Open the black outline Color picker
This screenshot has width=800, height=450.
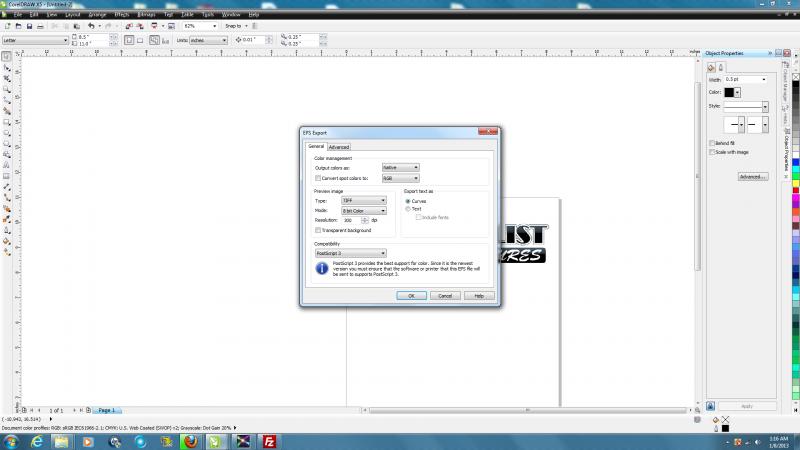tap(732, 92)
